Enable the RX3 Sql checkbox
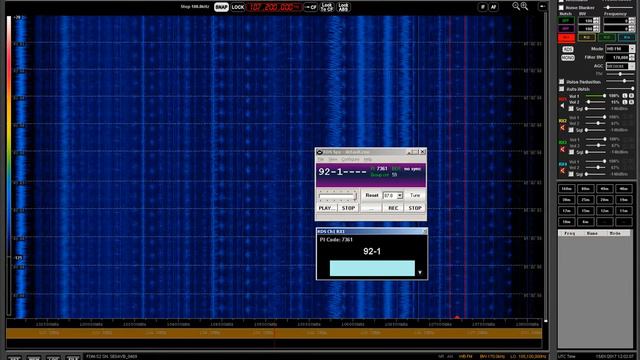 click(571, 152)
